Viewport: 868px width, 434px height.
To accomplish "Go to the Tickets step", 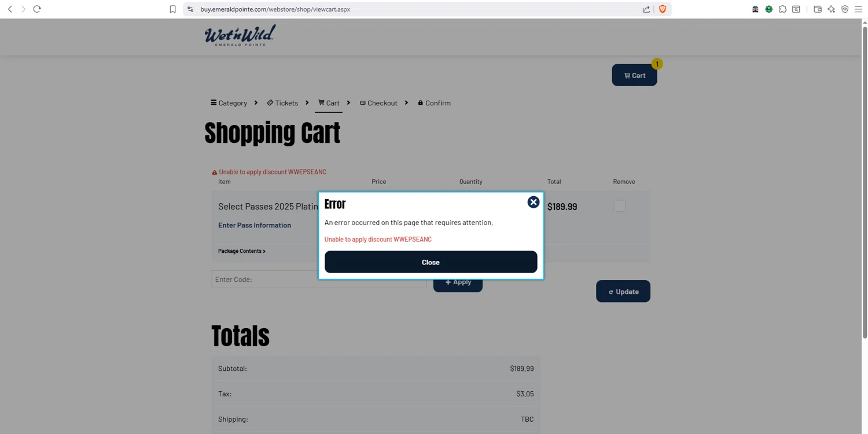I will click(x=282, y=103).
